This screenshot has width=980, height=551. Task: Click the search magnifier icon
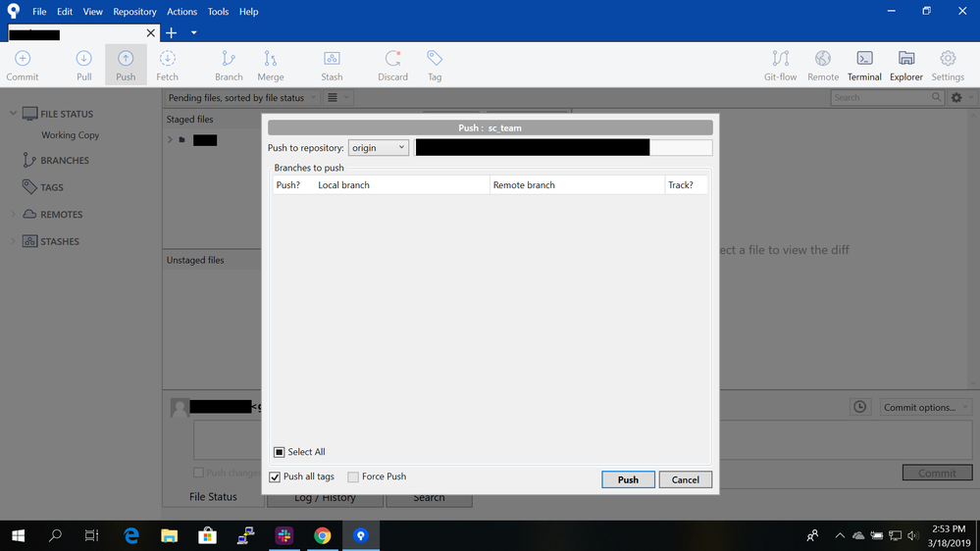point(936,97)
